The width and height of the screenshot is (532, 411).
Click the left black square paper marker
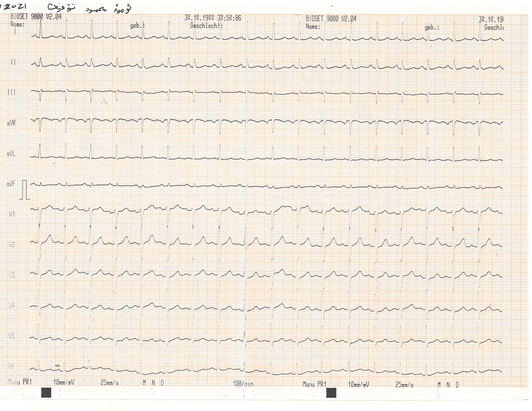(46, 392)
